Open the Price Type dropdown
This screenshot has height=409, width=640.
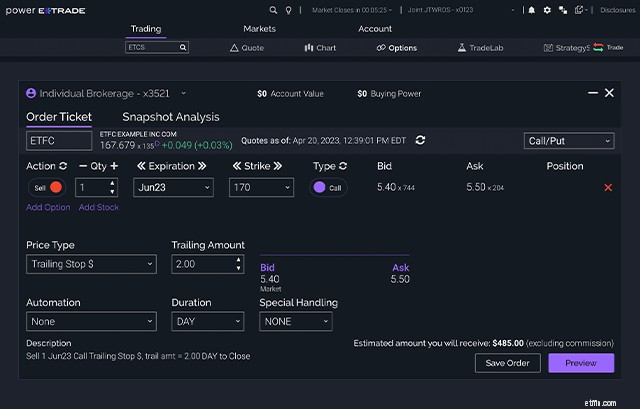click(91, 264)
